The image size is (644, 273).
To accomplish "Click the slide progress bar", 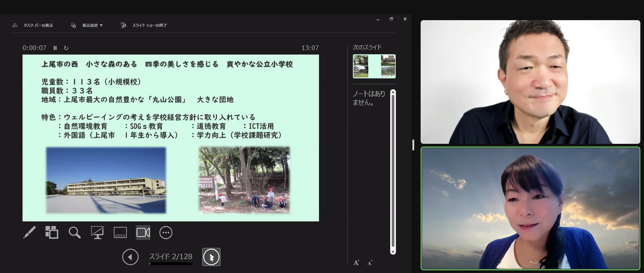I will [x=171, y=263].
